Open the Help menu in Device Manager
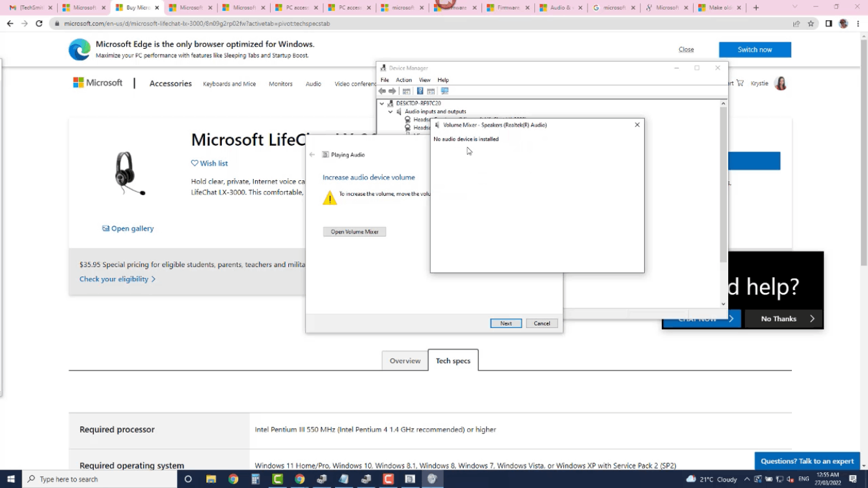This screenshot has height=488, width=868. click(443, 80)
